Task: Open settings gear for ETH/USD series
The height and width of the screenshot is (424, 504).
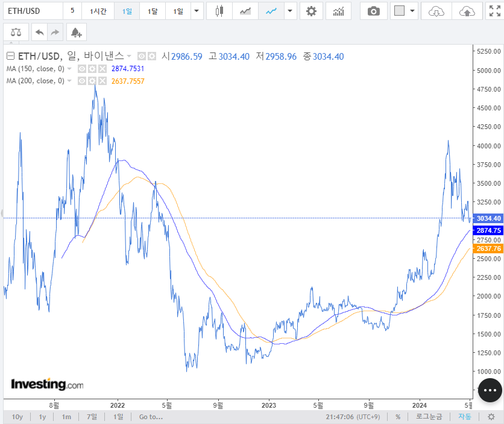Action: pyautogui.click(x=152, y=57)
